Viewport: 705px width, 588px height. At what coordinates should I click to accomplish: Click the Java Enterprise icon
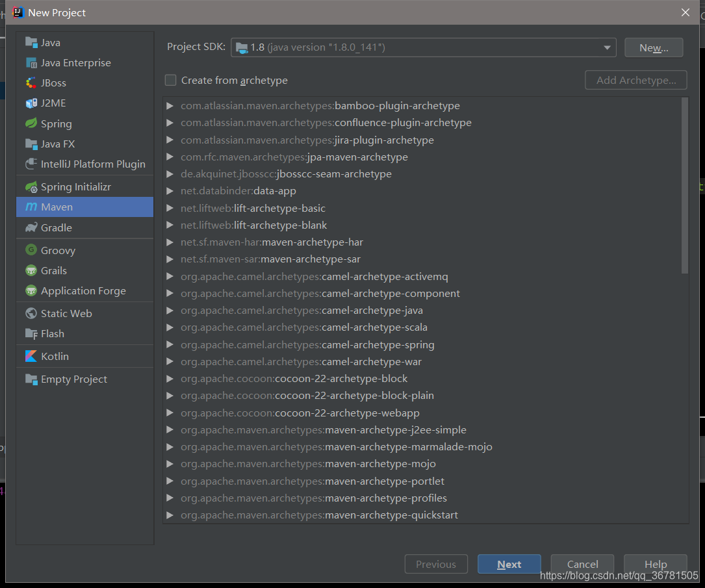point(31,62)
